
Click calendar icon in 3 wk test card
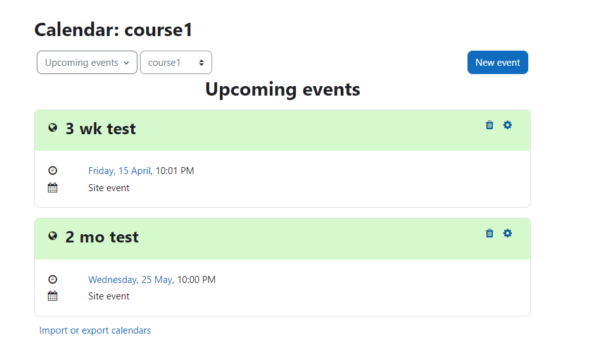click(x=53, y=187)
